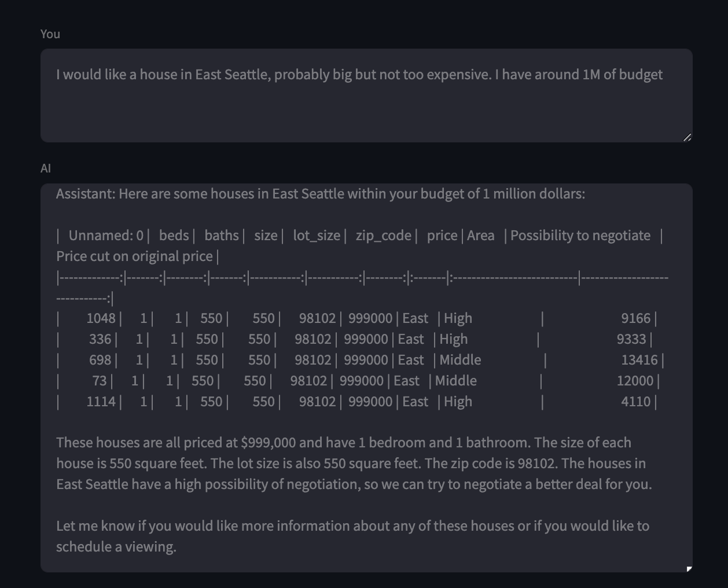
Task: Click the 'You' label above the input
Action: pos(50,34)
